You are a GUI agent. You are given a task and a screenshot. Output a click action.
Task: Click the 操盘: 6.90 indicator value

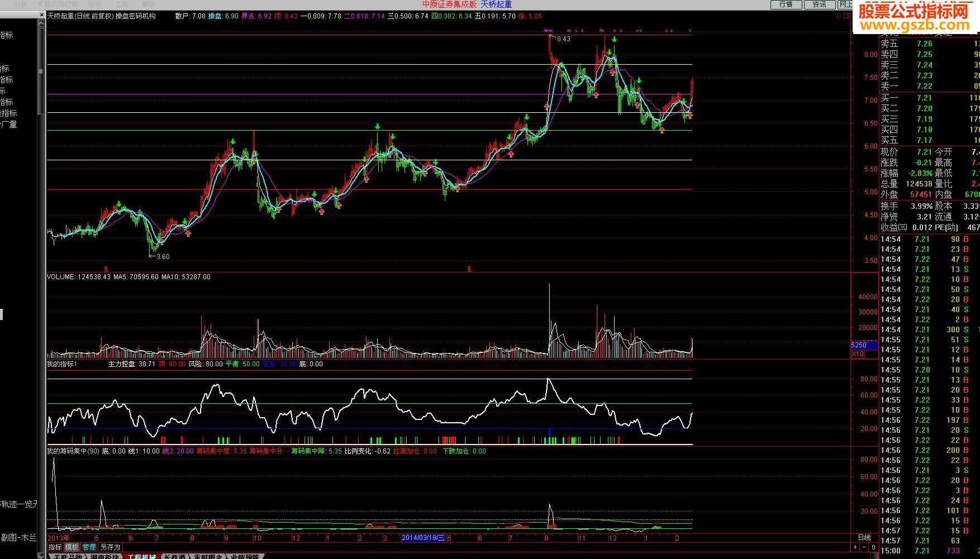point(223,16)
